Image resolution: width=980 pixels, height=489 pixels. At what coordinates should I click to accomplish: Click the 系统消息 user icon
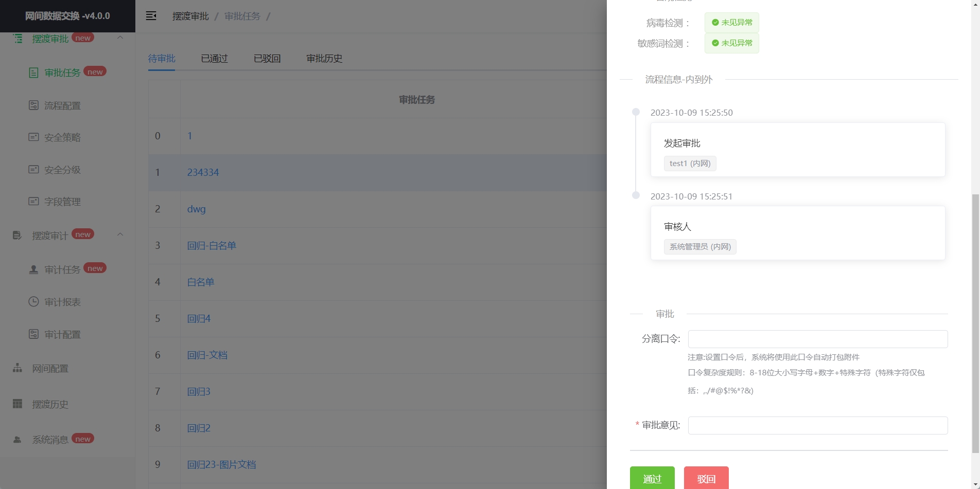17,440
